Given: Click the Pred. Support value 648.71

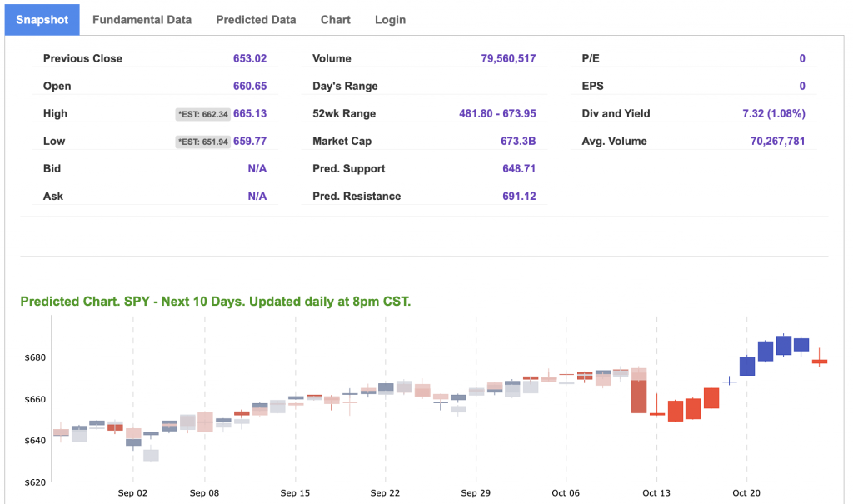Looking at the screenshot, I should 518,169.
